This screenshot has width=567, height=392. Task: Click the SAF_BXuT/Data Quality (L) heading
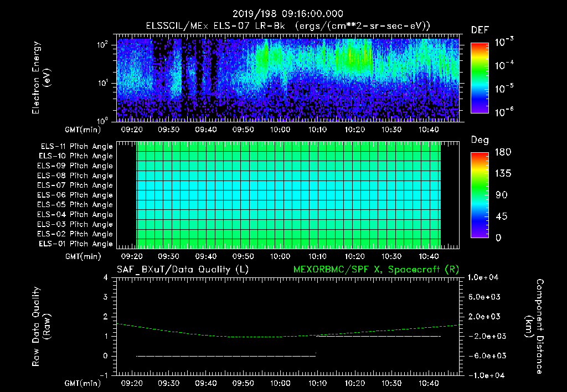pyautogui.click(x=183, y=270)
